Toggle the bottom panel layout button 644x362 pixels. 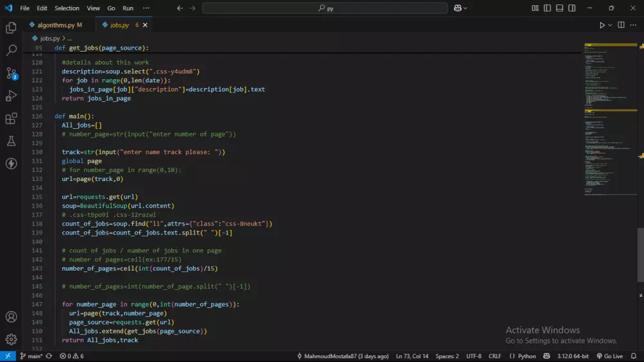point(559,8)
